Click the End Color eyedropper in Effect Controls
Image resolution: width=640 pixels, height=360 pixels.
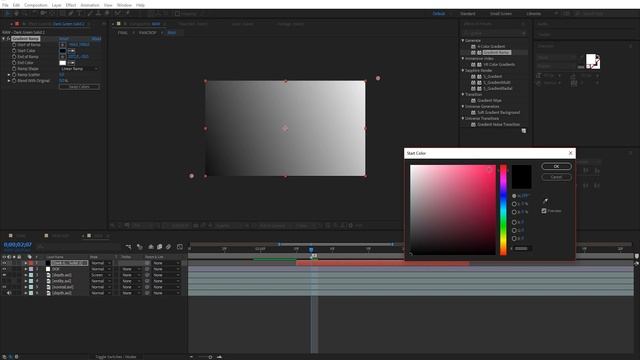coord(71,63)
